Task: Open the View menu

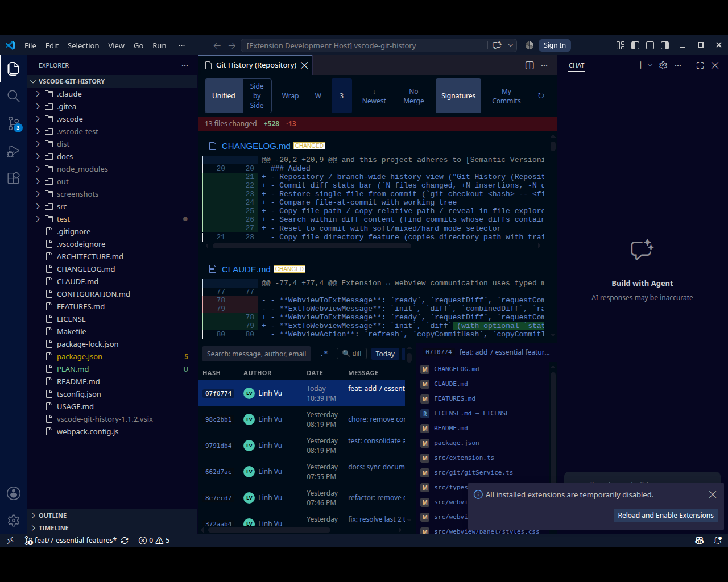Action: (117, 45)
